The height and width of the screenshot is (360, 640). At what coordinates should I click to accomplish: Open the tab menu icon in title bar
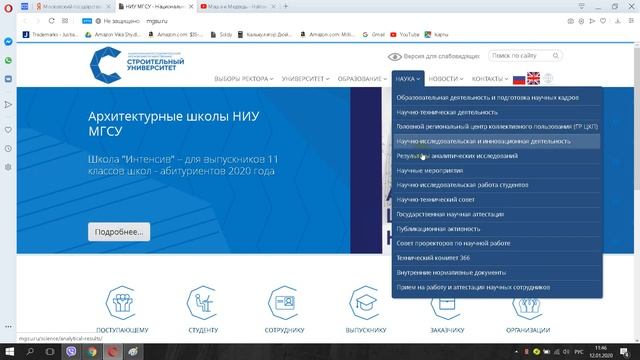[581, 6]
